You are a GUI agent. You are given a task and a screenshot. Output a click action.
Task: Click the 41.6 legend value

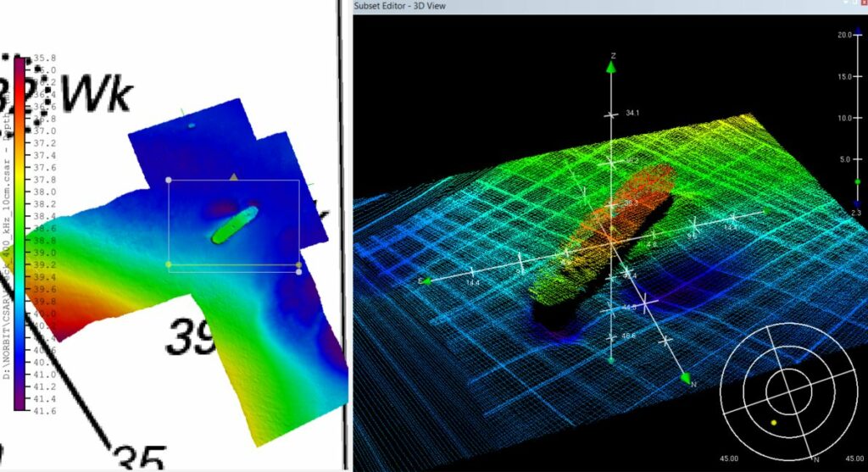click(45, 411)
